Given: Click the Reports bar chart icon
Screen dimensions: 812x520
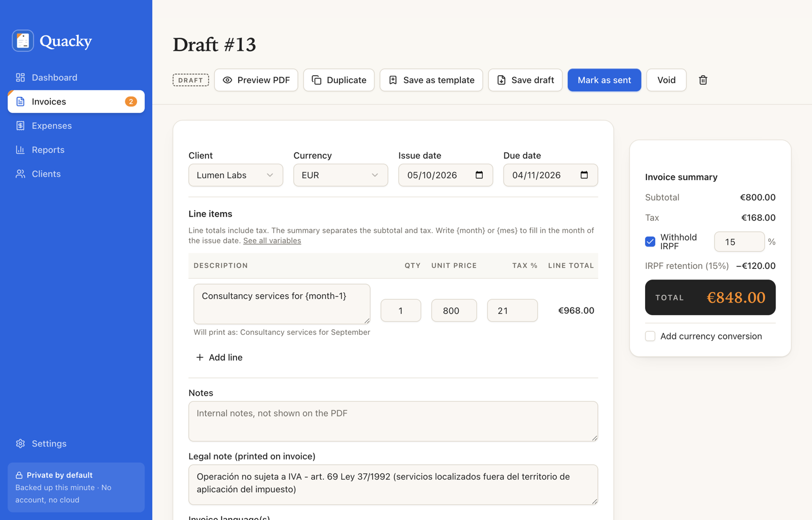Looking at the screenshot, I should pyautogui.click(x=20, y=150).
